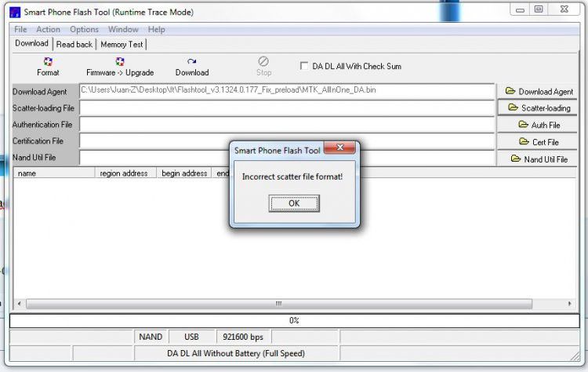This screenshot has width=588, height=372.
Task: Click the Auth File button
Action: point(539,125)
